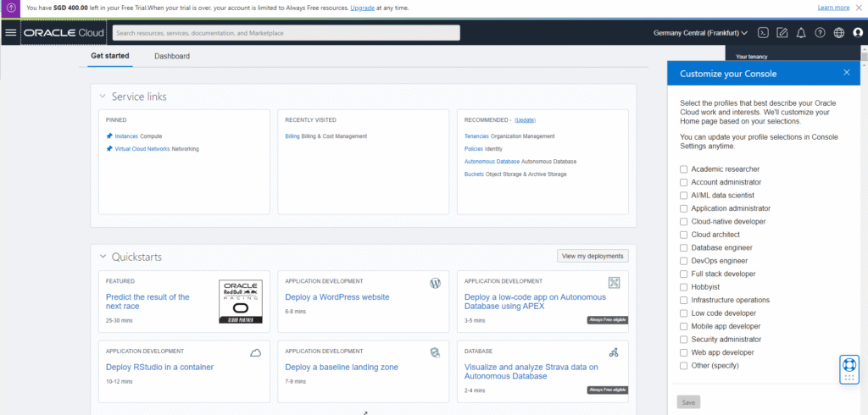Screen dimensions: 868x415
Task: Open the notifications bell
Action: [x=800, y=33]
